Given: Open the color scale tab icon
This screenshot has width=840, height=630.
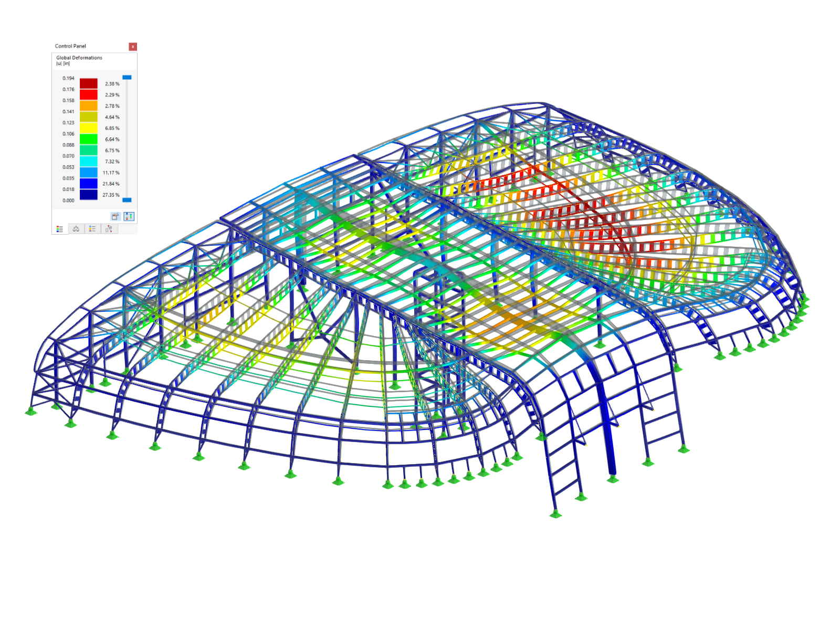Looking at the screenshot, I should pyautogui.click(x=60, y=229).
